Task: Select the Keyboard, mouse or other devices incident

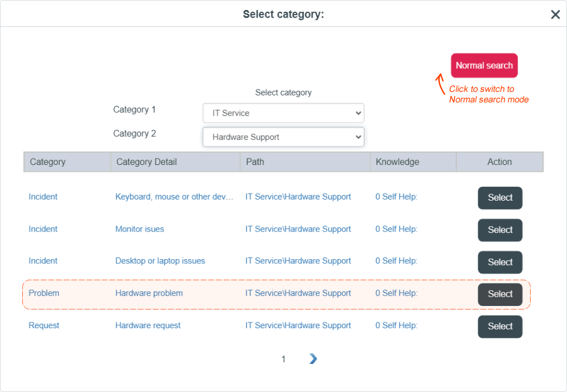Action: [500, 198]
